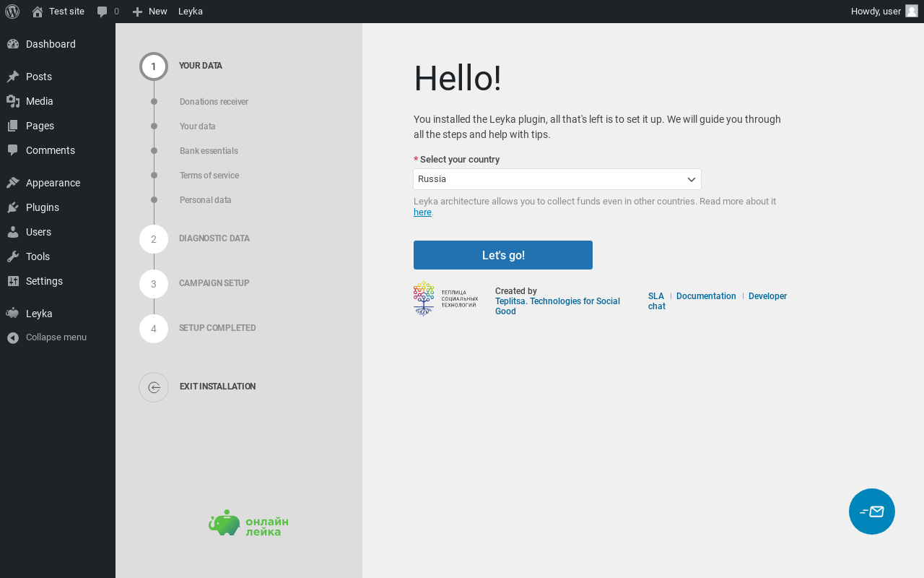Screen dimensions: 924x578
Task: Select Bank essentials substep
Action: pos(209,151)
